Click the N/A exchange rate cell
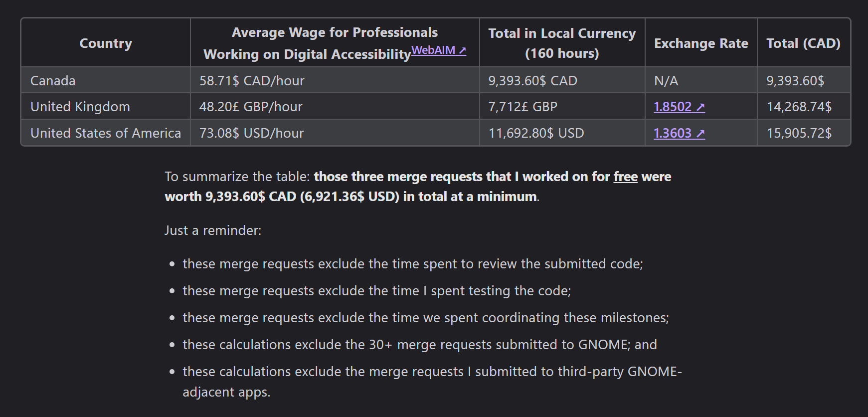The width and height of the screenshot is (868, 417). pyautogui.click(x=701, y=80)
